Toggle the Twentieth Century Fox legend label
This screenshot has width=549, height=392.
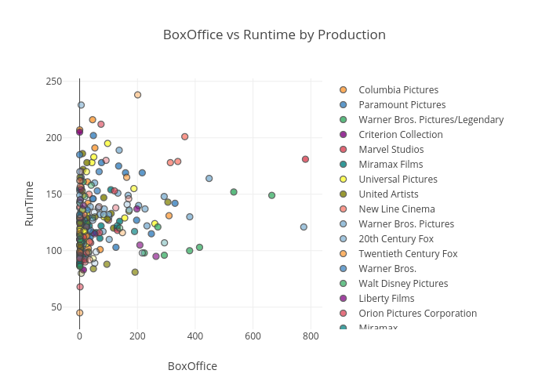tap(407, 254)
